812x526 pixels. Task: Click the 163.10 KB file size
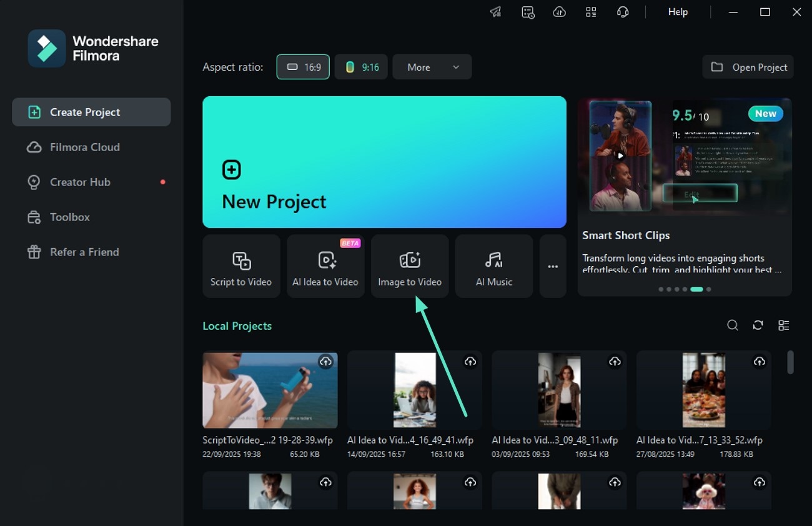(447, 455)
